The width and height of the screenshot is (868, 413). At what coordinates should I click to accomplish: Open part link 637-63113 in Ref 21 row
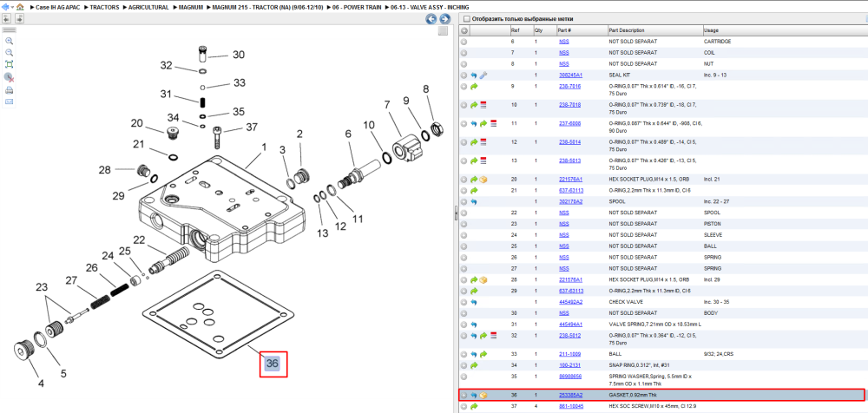[570, 190]
